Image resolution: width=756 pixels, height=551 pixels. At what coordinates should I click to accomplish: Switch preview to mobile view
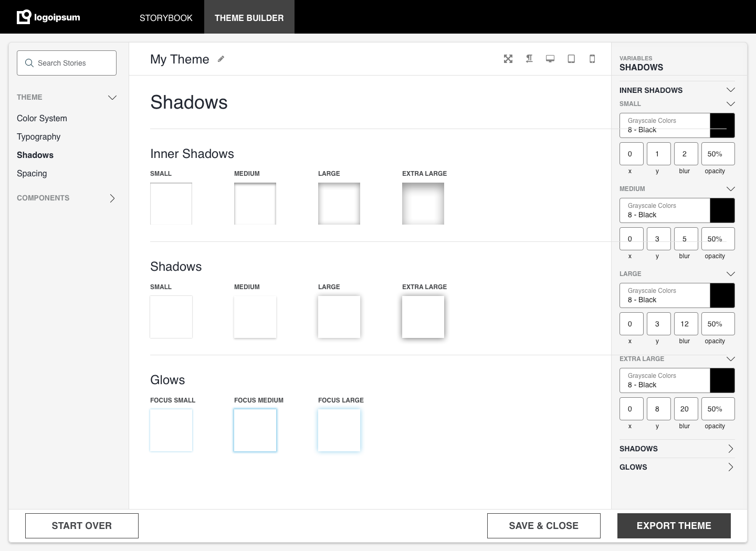592,59
